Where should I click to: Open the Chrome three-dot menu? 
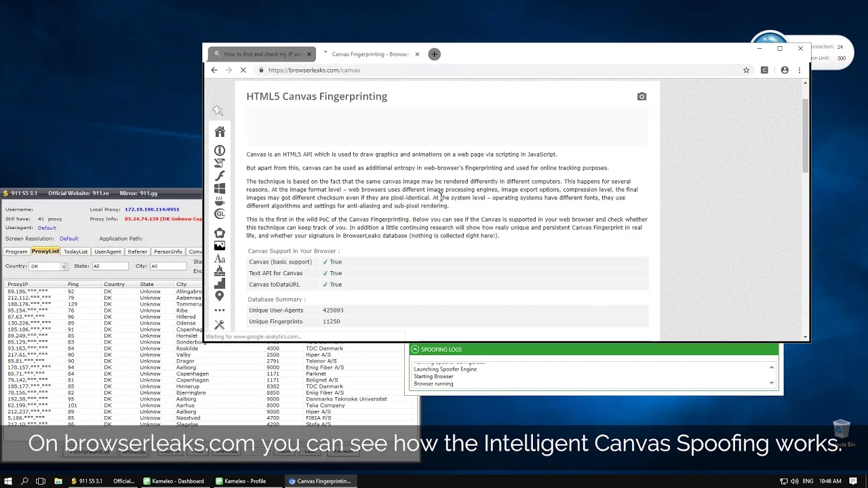tap(800, 70)
